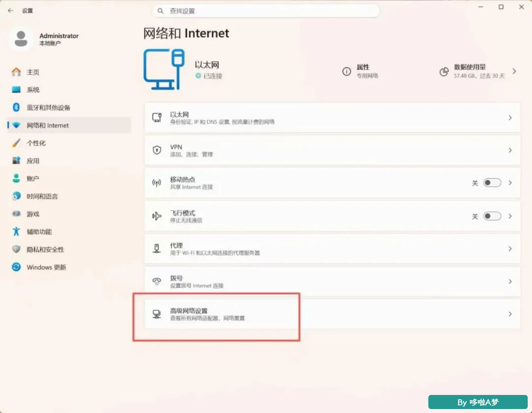Turn on the 移动热点 toggle switch
This screenshot has height=413, width=532.
pos(492,183)
